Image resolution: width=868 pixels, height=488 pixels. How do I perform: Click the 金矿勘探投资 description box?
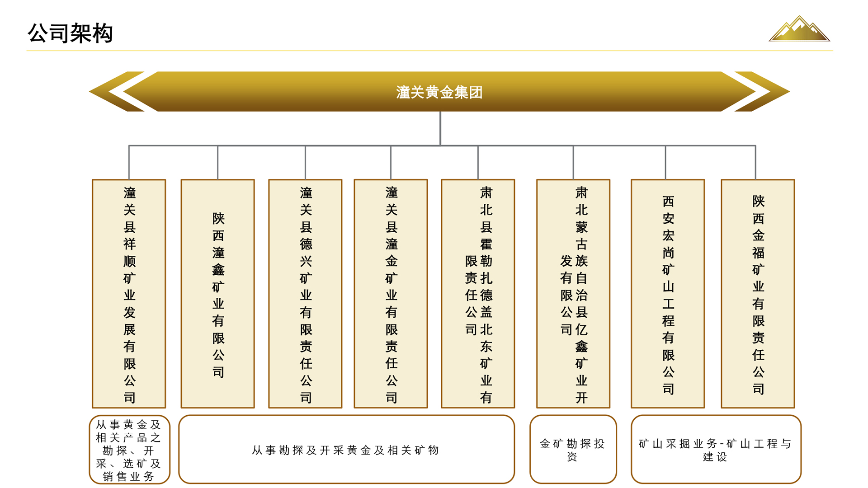point(573,450)
